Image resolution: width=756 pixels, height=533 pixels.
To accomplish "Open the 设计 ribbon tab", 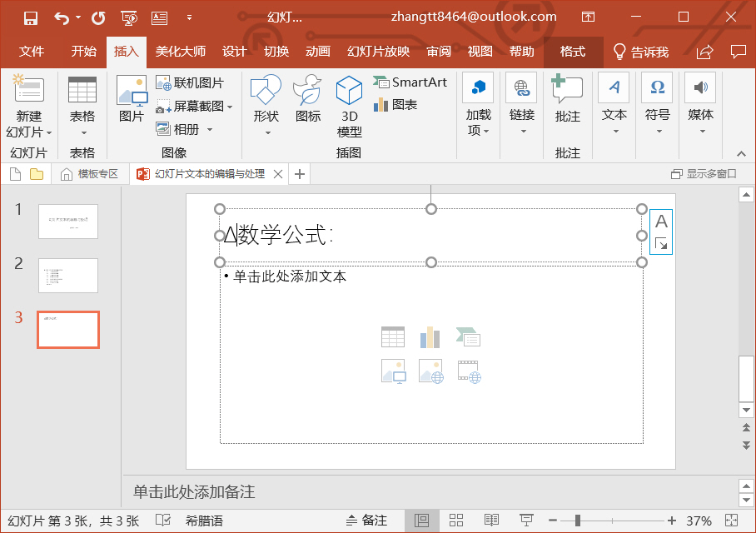I will pos(234,52).
